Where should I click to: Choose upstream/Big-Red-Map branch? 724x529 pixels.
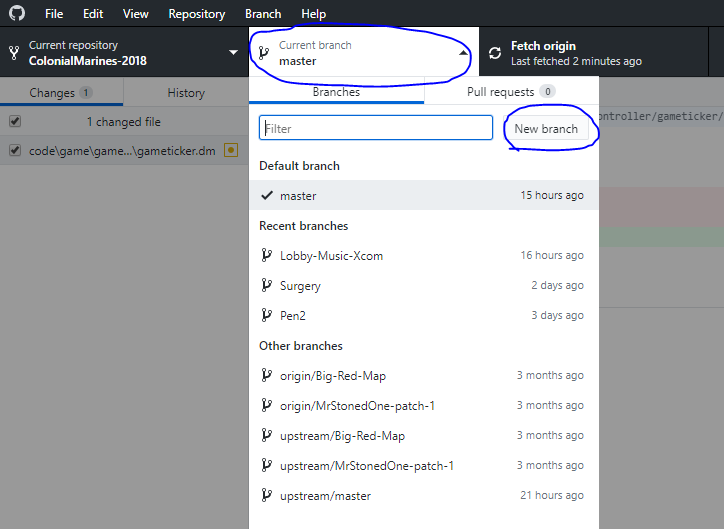[x=423, y=435]
